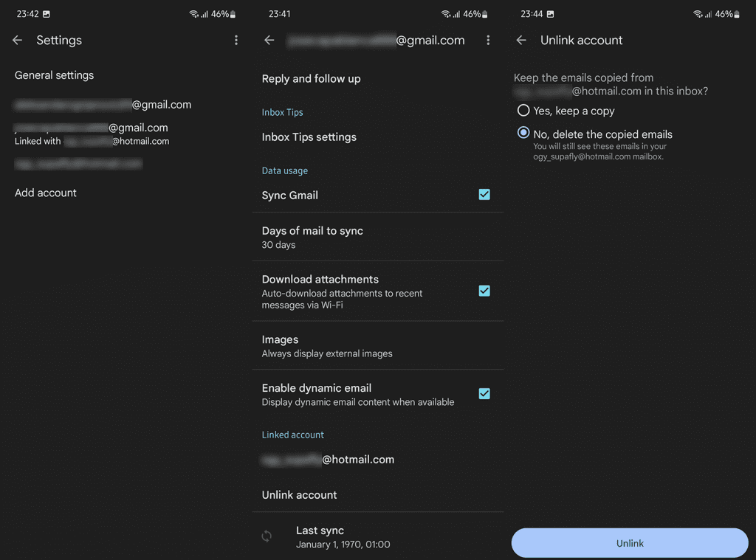
Task: Tap Add account under General settings
Action: coord(45,193)
